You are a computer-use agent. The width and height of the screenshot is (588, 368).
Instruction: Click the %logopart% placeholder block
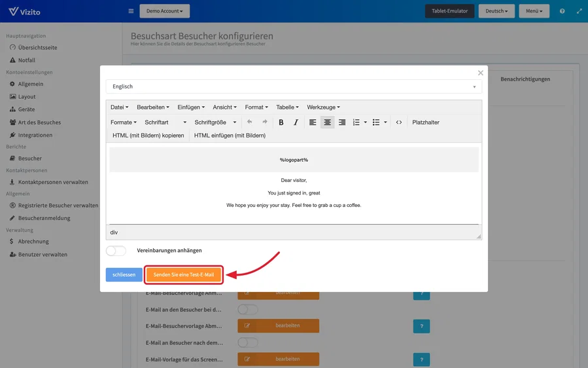(x=294, y=160)
